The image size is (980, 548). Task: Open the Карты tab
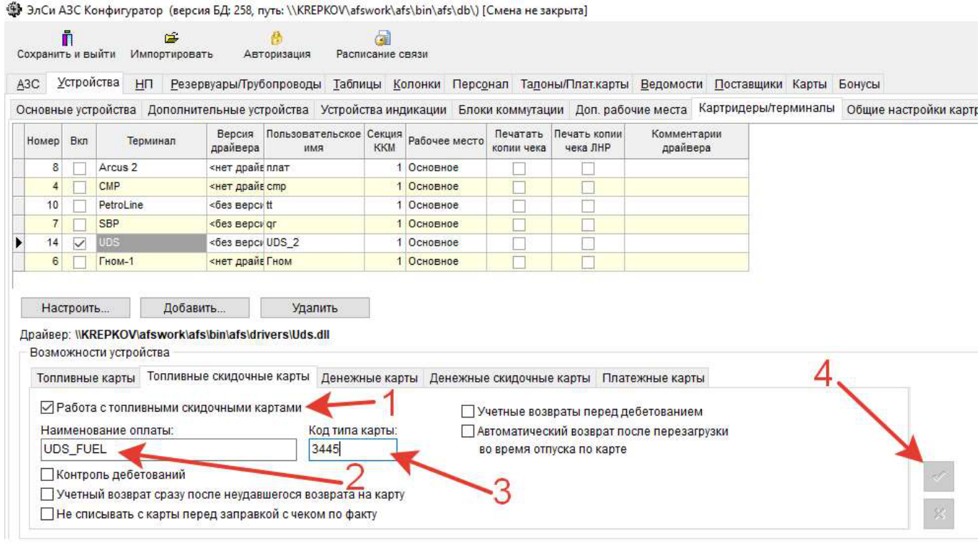click(x=810, y=84)
